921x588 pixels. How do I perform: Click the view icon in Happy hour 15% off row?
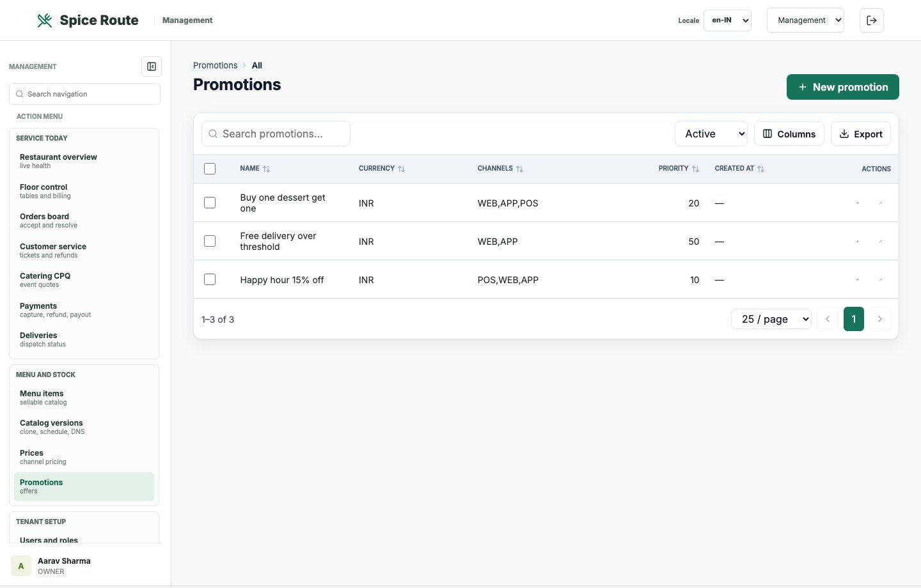click(x=858, y=280)
